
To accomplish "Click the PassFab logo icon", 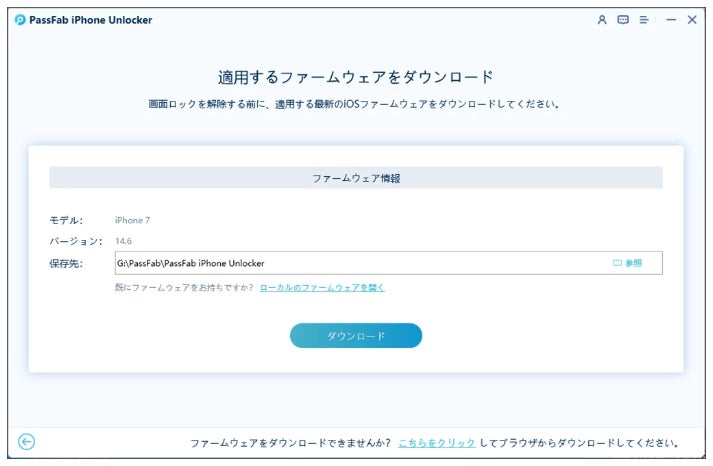I will click(20, 20).
